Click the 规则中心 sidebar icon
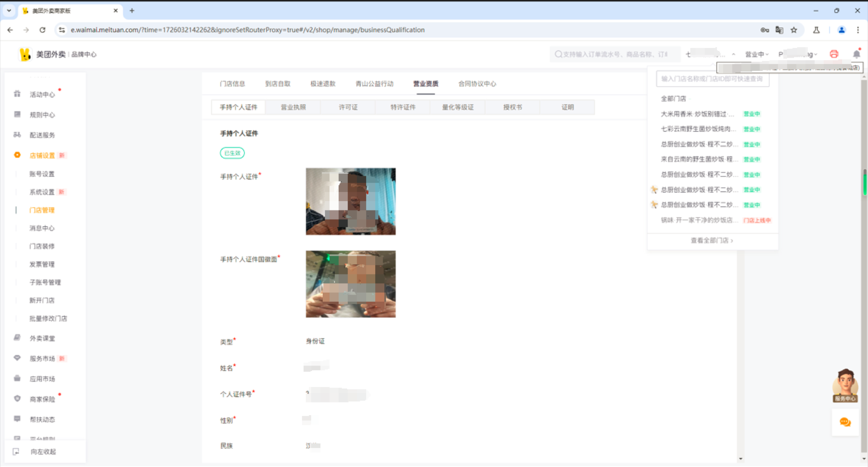The image size is (868, 467). coord(17,114)
